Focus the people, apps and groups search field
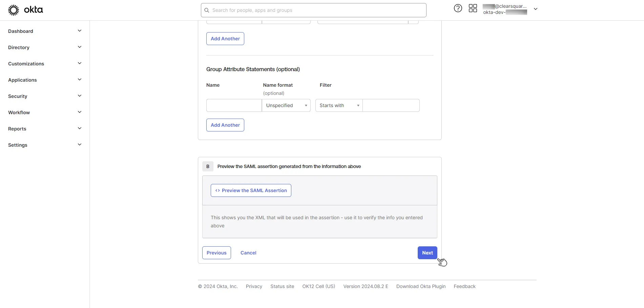Screen dimensions: 644x308 click(x=313, y=10)
